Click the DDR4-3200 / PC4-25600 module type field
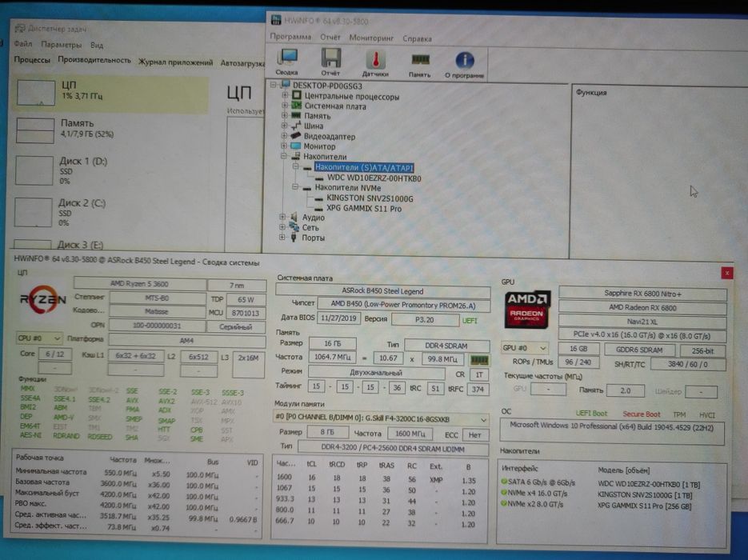The height and width of the screenshot is (560, 748). (393, 449)
